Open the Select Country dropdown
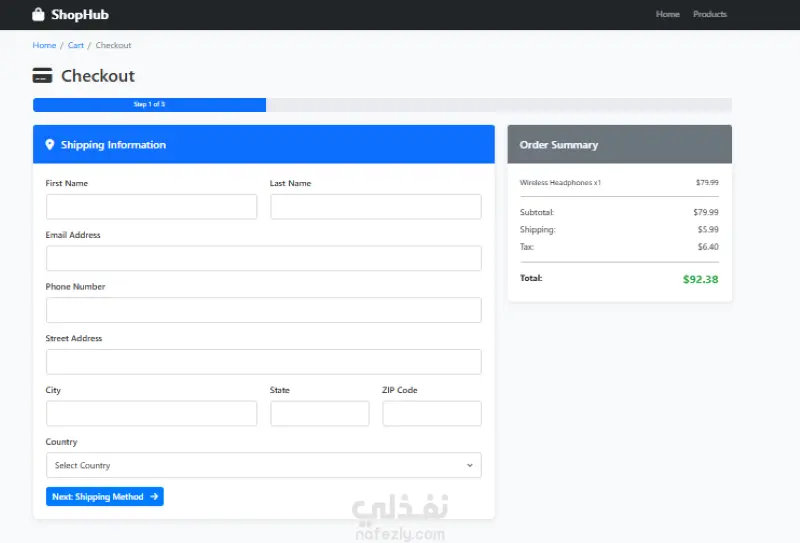The height and width of the screenshot is (543, 800). tap(264, 465)
